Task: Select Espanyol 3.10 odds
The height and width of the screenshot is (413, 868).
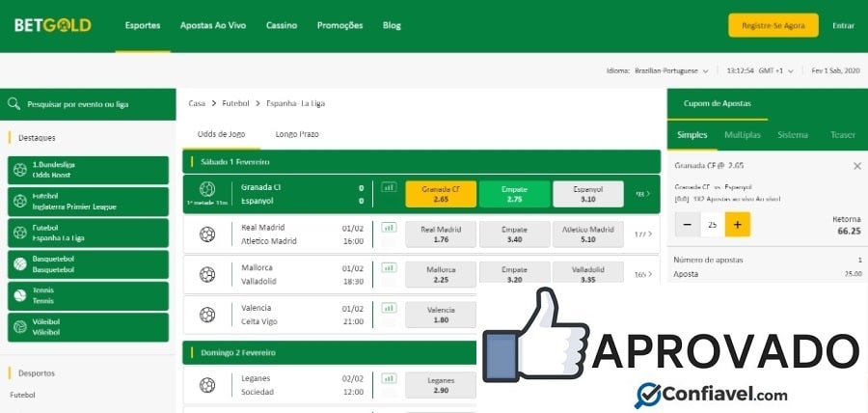Action: click(588, 194)
